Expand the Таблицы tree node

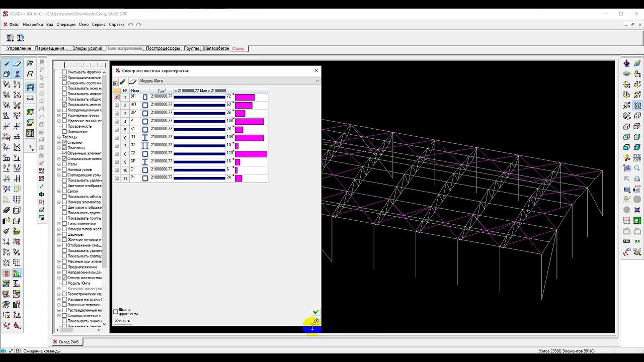click(59, 137)
